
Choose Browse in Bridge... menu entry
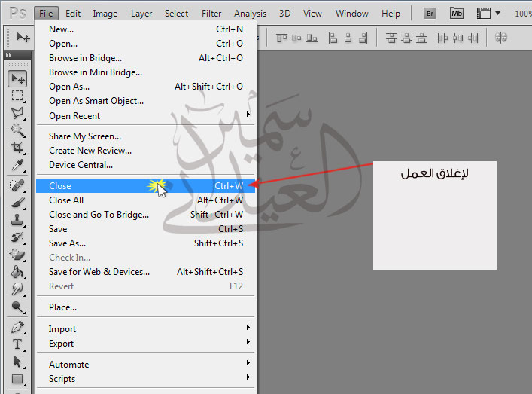(x=145, y=58)
